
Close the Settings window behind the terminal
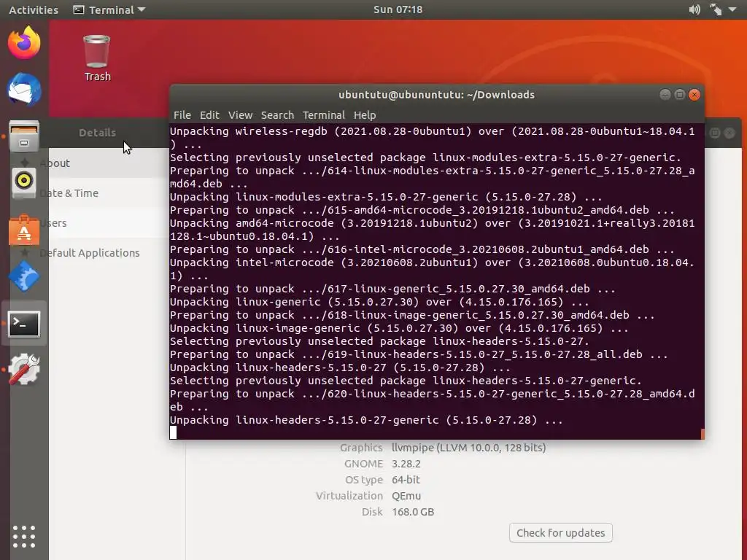pyautogui.click(x=729, y=133)
